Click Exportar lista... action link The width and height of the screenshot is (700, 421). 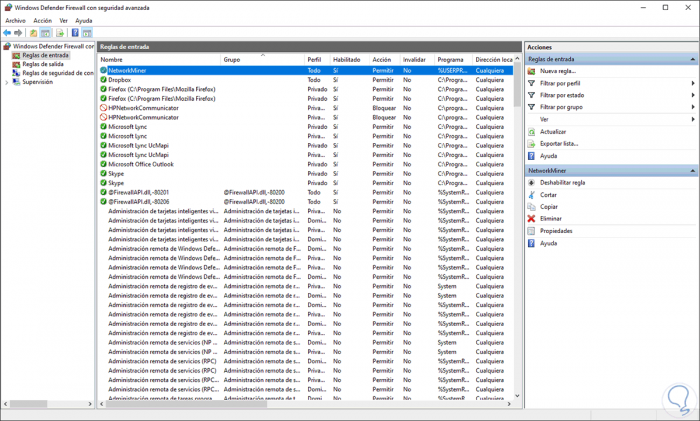(x=559, y=144)
